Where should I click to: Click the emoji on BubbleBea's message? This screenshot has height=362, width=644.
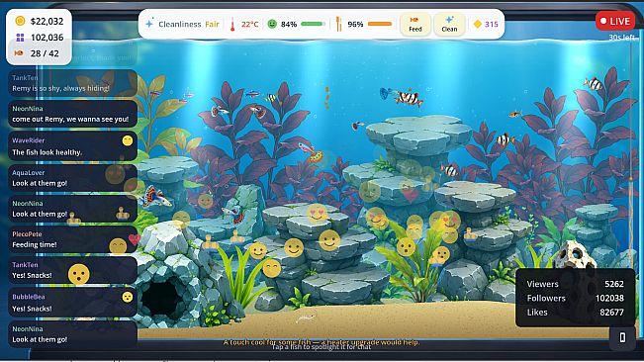pyautogui.click(x=128, y=297)
